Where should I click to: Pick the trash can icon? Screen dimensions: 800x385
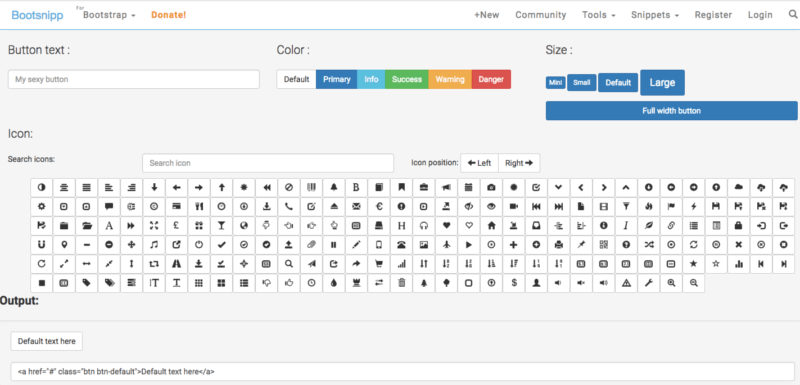click(401, 283)
